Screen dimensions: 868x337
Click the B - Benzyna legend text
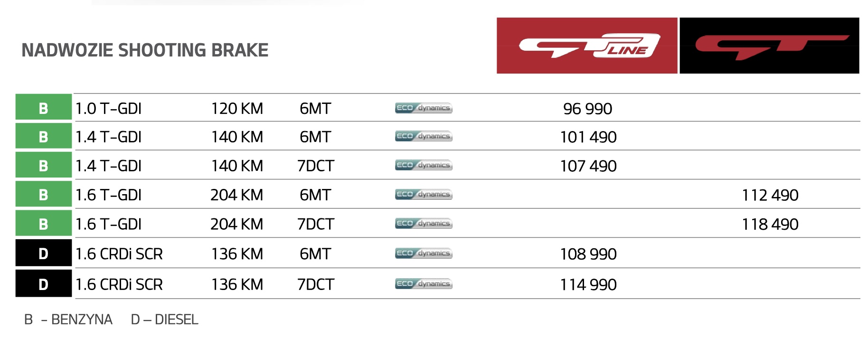(68, 319)
